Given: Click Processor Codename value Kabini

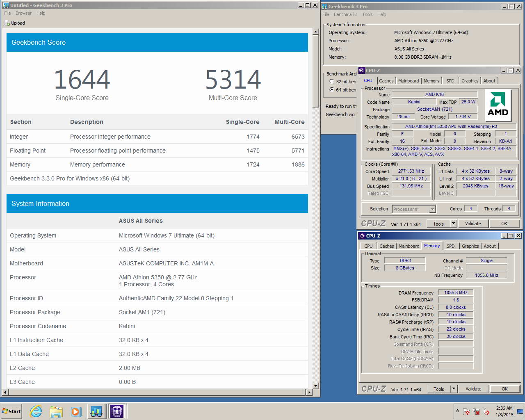Looking at the screenshot, I should click(127, 326).
